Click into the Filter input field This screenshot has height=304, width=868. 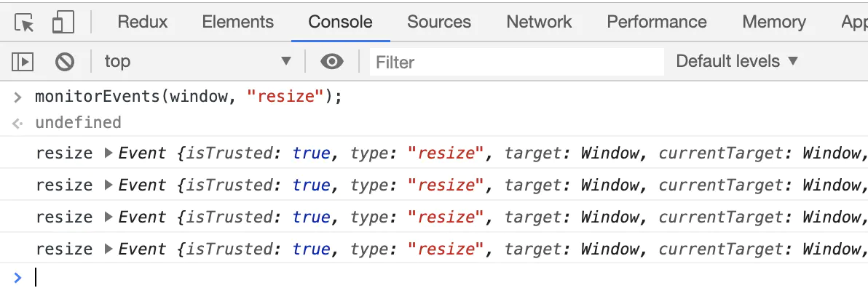(516, 63)
